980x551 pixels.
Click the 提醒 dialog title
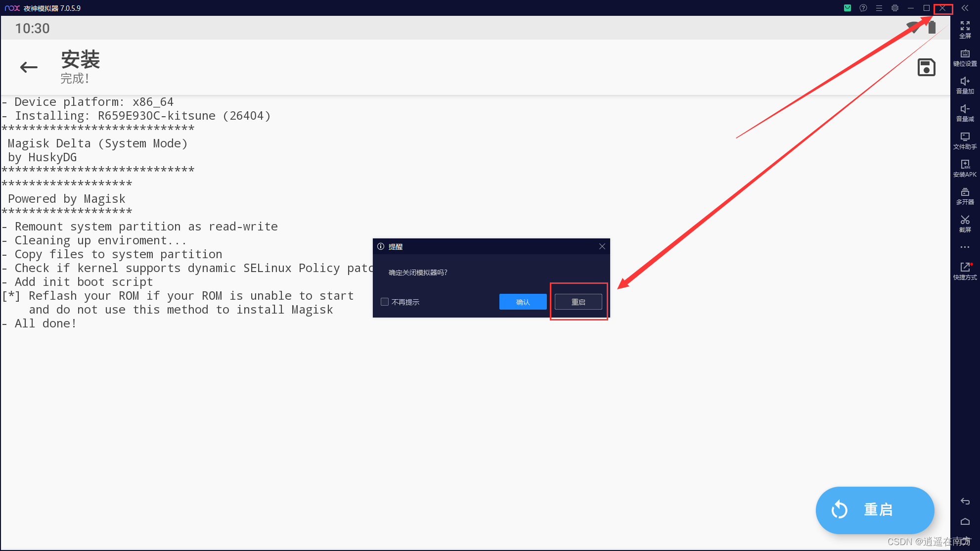point(395,246)
